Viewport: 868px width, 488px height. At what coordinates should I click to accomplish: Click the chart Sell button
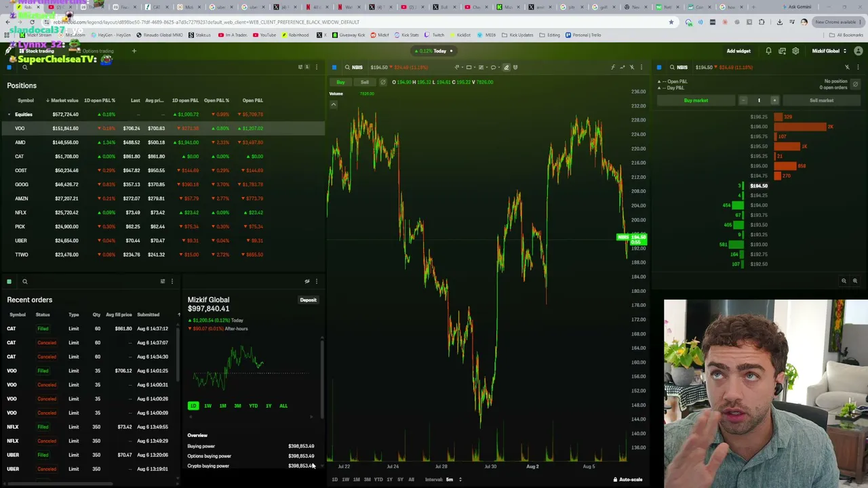tap(364, 82)
